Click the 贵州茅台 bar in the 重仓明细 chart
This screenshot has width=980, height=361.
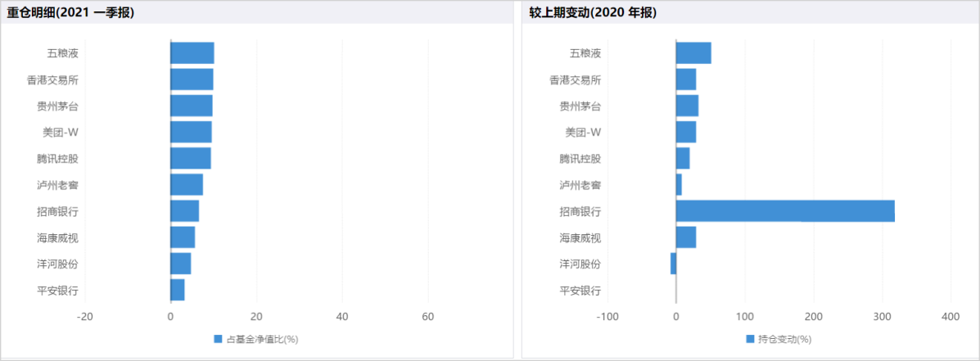[x=192, y=106]
